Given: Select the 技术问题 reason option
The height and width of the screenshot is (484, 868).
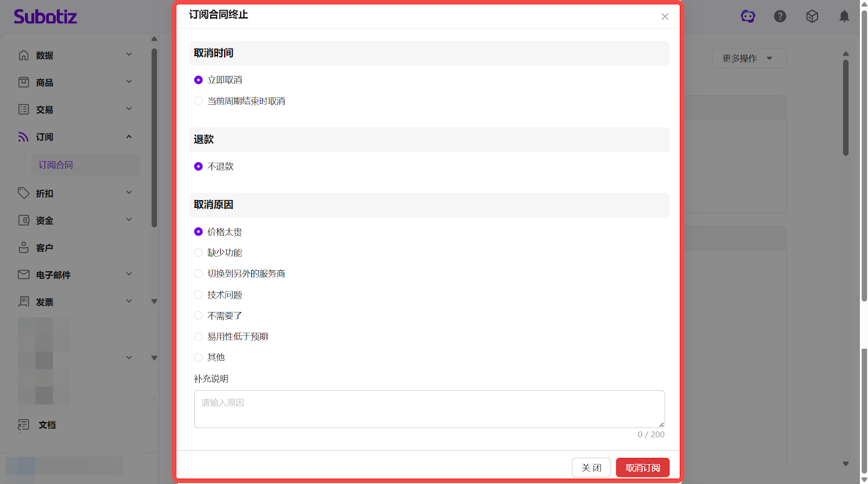Looking at the screenshot, I should (x=199, y=295).
